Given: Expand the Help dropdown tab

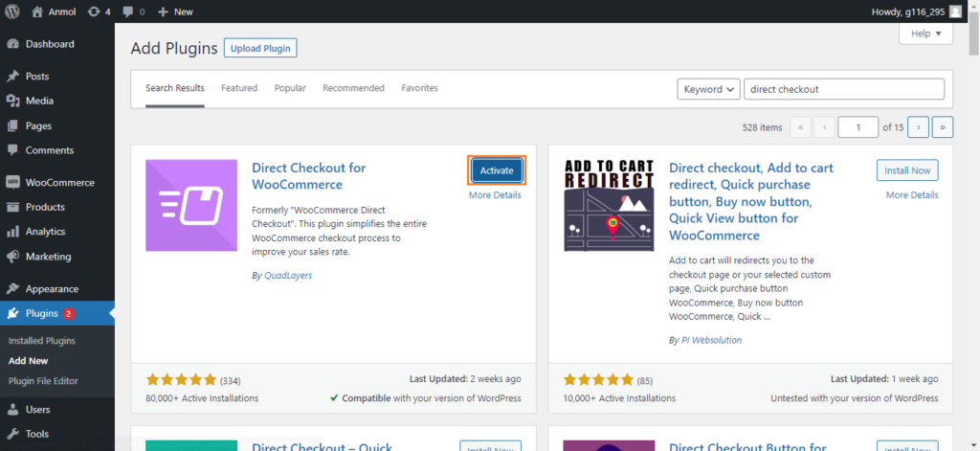Looking at the screenshot, I should [926, 34].
